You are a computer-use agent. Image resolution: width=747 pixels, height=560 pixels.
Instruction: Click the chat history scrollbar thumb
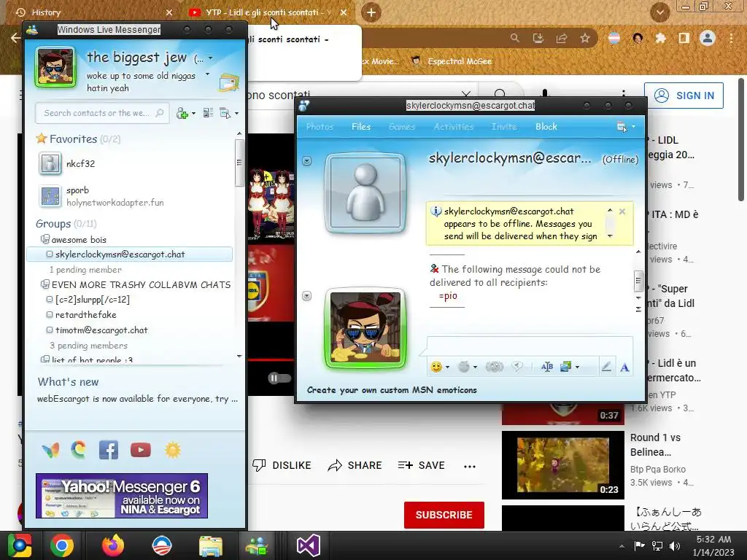tap(638, 281)
